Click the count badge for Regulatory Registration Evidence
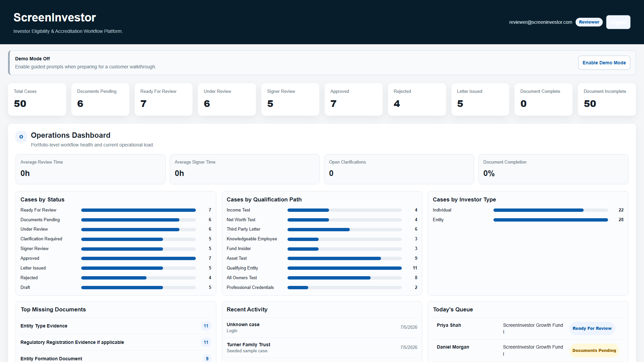This screenshot has height=362, width=644. pos(206,342)
